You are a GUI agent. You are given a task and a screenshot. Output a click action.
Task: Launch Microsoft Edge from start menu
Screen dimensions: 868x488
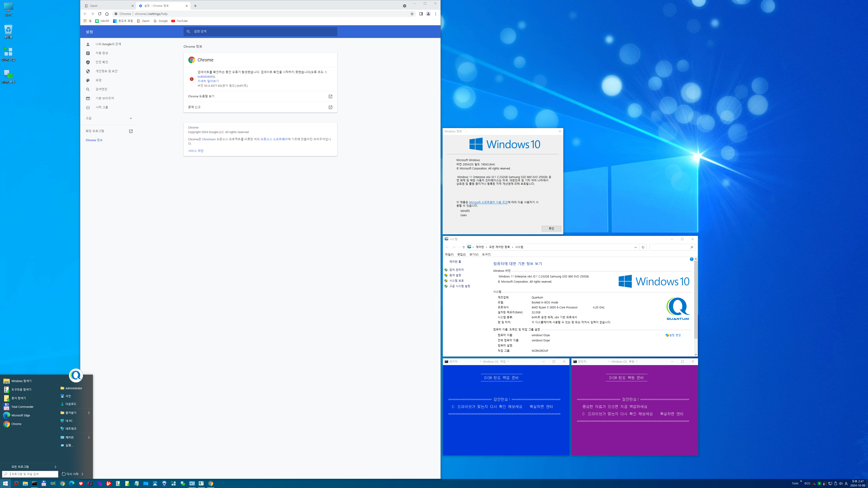pos(29,415)
